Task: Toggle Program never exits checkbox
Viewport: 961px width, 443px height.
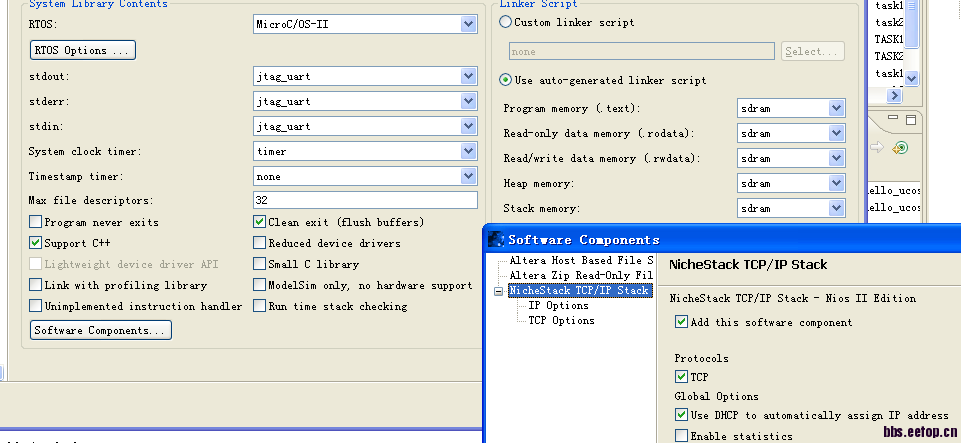Action: coord(36,222)
